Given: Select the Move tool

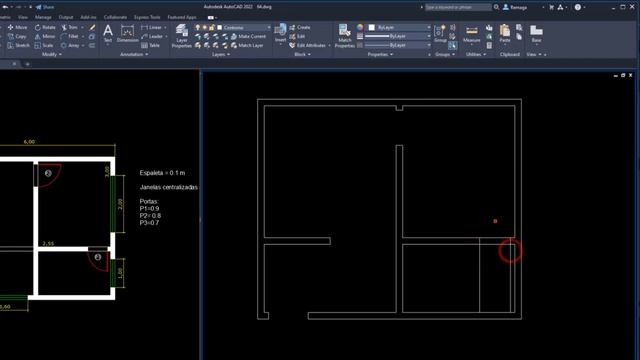Looking at the screenshot, I should pos(18,27).
